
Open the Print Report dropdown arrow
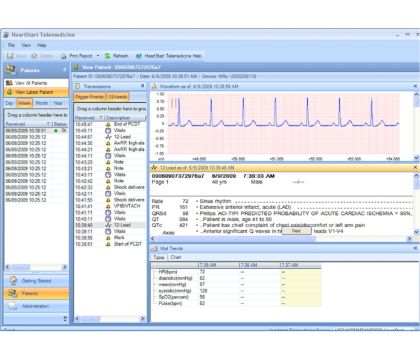(98, 56)
